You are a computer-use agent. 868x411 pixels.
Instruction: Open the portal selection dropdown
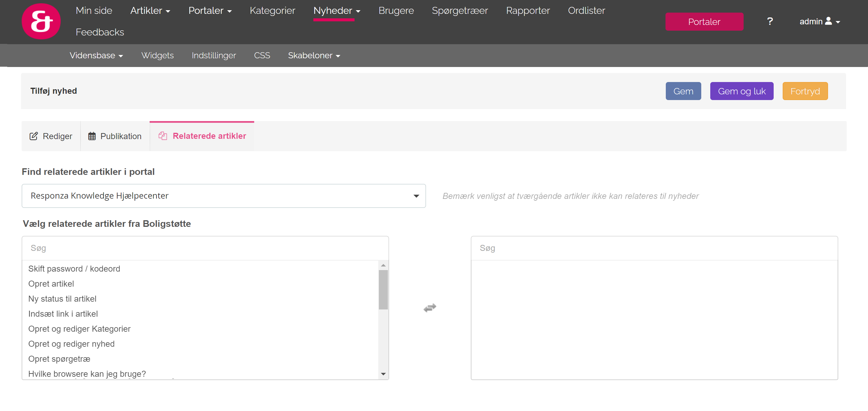click(224, 196)
